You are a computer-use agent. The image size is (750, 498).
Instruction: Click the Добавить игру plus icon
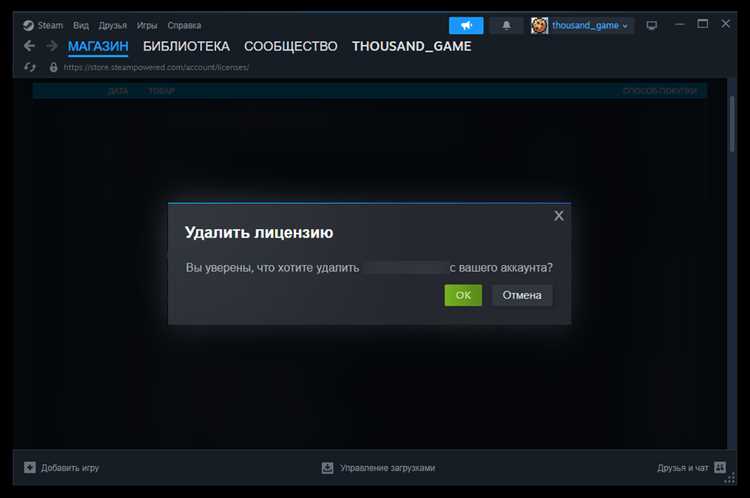[x=30, y=467]
